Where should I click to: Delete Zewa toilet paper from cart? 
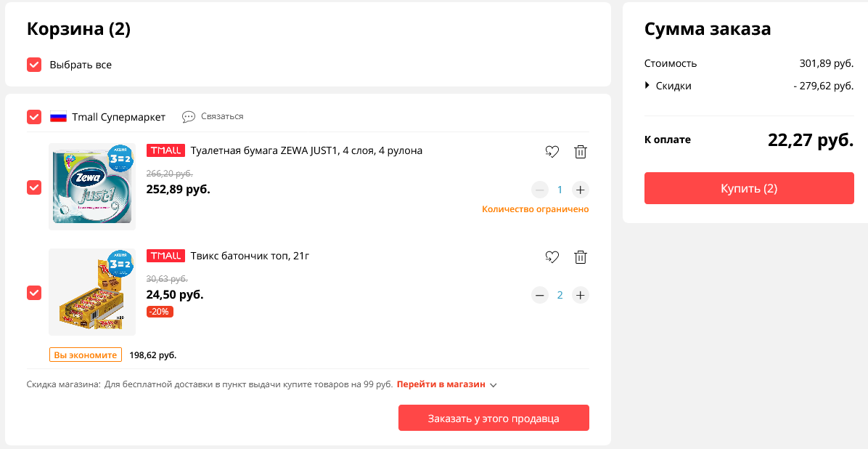point(580,151)
